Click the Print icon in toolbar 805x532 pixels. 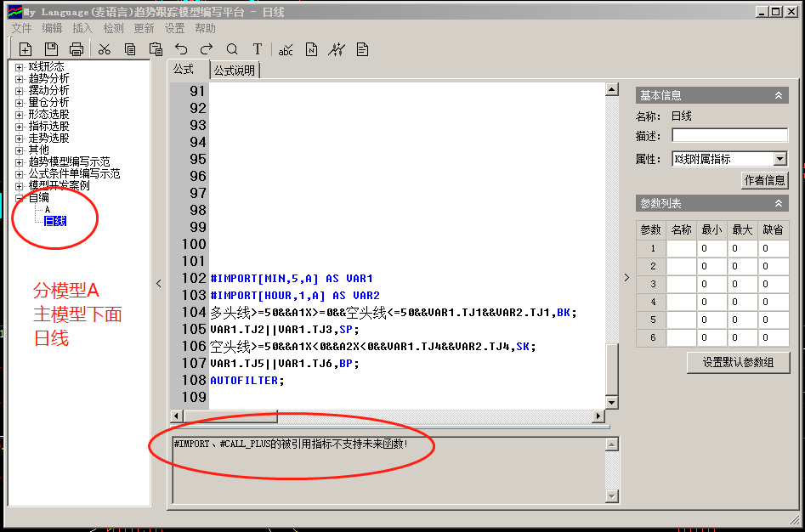tap(77, 49)
